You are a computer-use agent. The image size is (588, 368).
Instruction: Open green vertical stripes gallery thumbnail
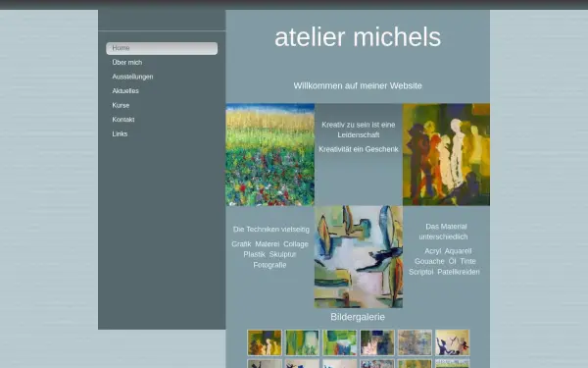[x=302, y=342]
